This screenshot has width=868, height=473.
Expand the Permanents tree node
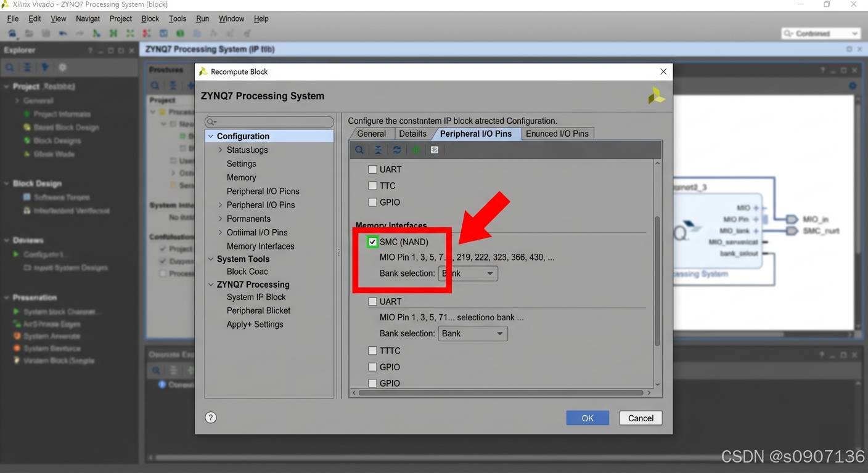(221, 219)
